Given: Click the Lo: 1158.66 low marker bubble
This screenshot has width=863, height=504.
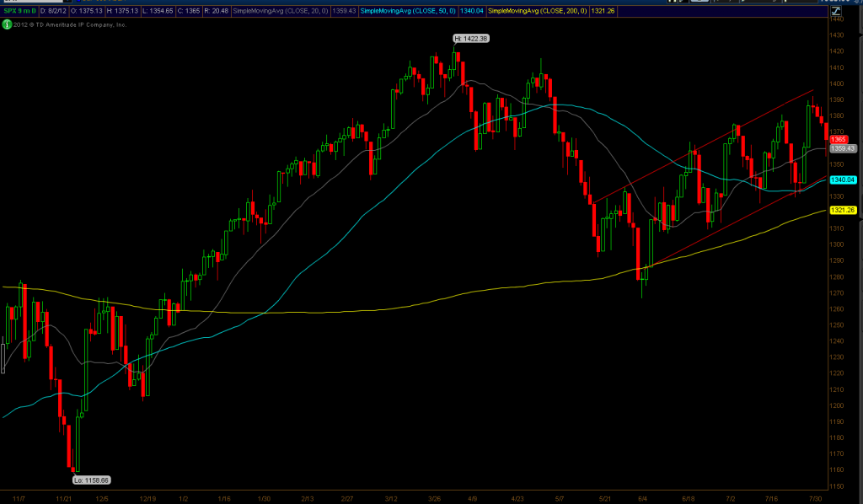Looking at the screenshot, I should coord(91,480).
